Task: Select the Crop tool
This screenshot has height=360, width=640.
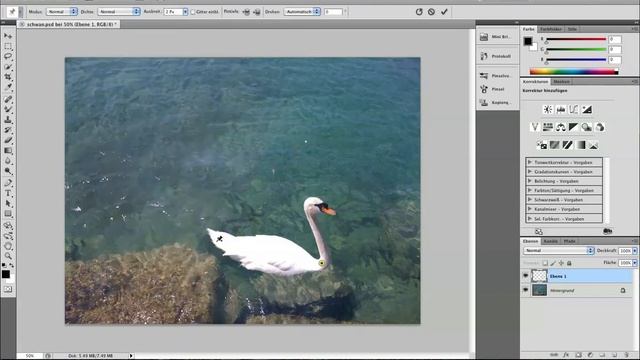Action: coord(8,77)
